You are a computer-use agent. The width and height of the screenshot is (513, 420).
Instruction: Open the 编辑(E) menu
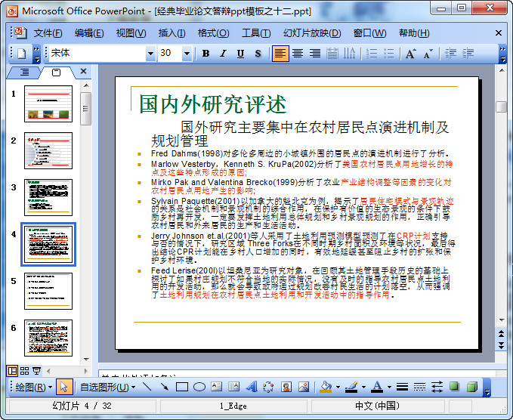pos(89,33)
